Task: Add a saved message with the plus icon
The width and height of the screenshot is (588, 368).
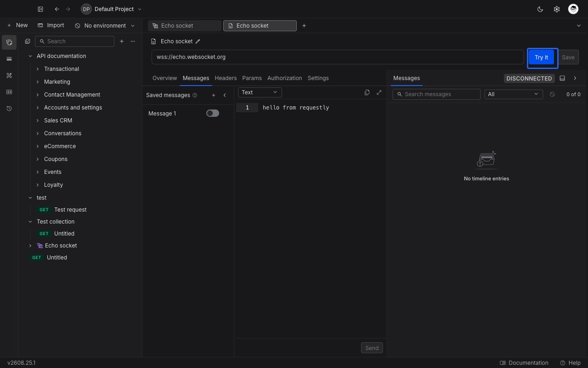Action: (214, 95)
